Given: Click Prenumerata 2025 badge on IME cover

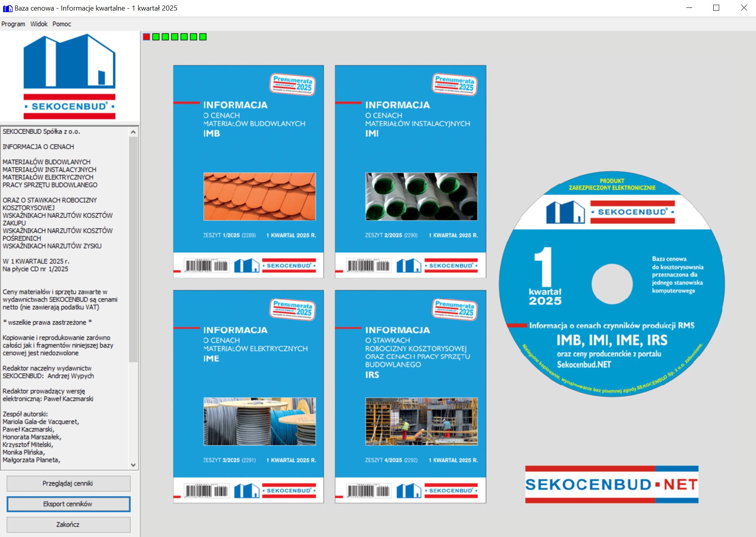Looking at the screenshot, I should [293, 309].
